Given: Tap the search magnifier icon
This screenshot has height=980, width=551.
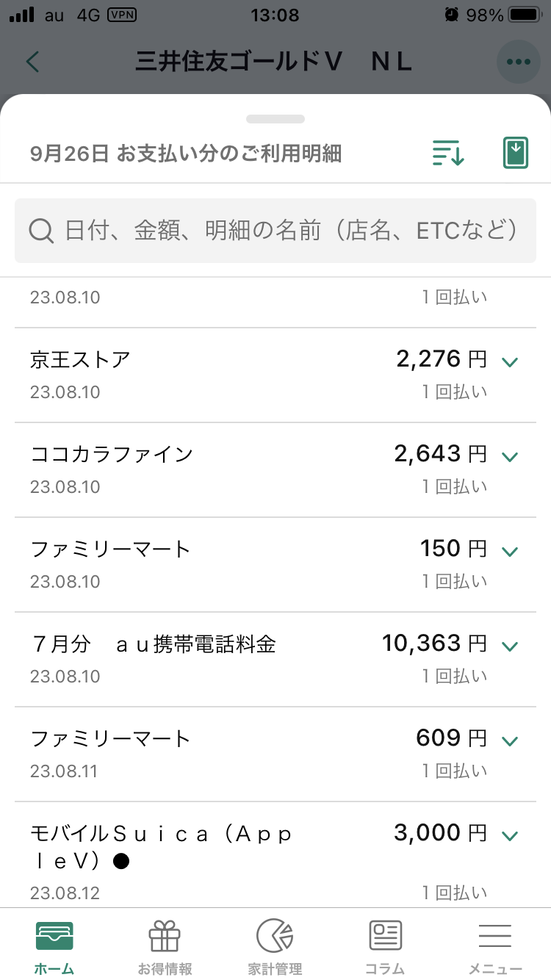Looking at the screenshot, I should pyautogui.click(x=41, y=231).
